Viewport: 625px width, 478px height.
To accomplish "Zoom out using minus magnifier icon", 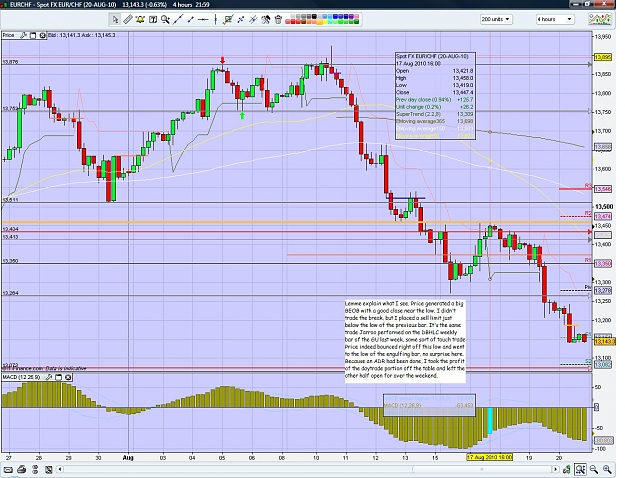I will click(x=594, y=469).
